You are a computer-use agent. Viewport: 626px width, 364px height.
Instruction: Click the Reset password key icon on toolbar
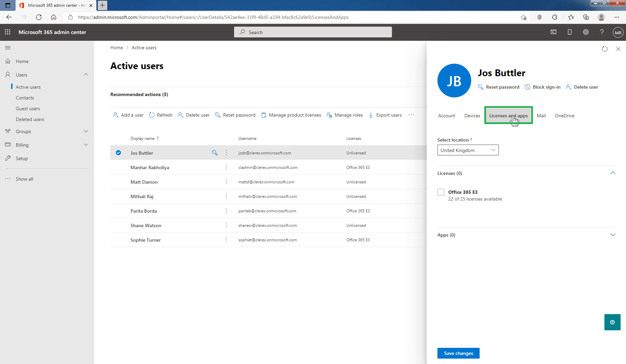pos(217,115)
